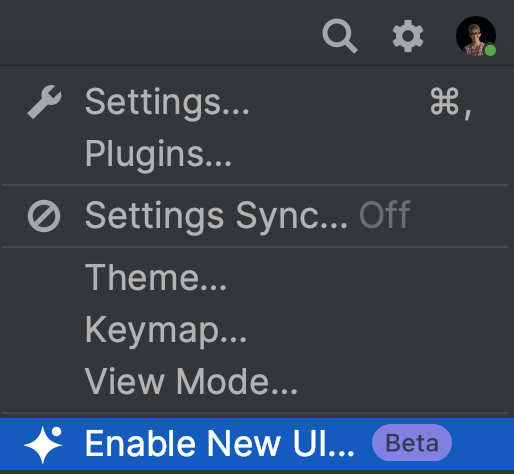Click the Beta badge label
The height and width of the screenshot is (474, 514).
point(412,443)
